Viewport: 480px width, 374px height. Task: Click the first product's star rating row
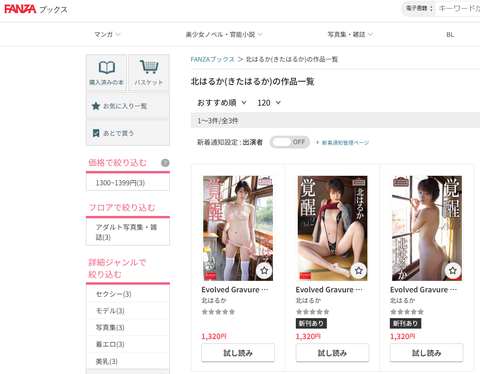(x=218, y=312)
